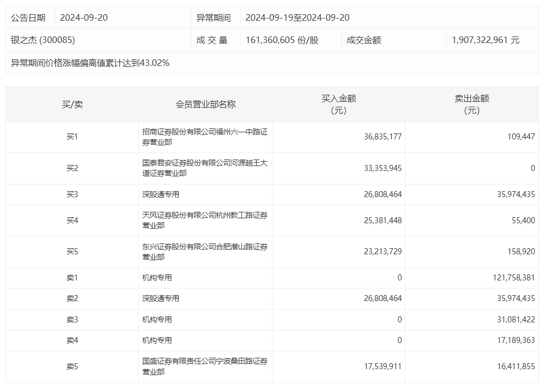Select the 买1 row label
Screen dimensions: 546x392
pyautogui.click(x=72, y=137)
